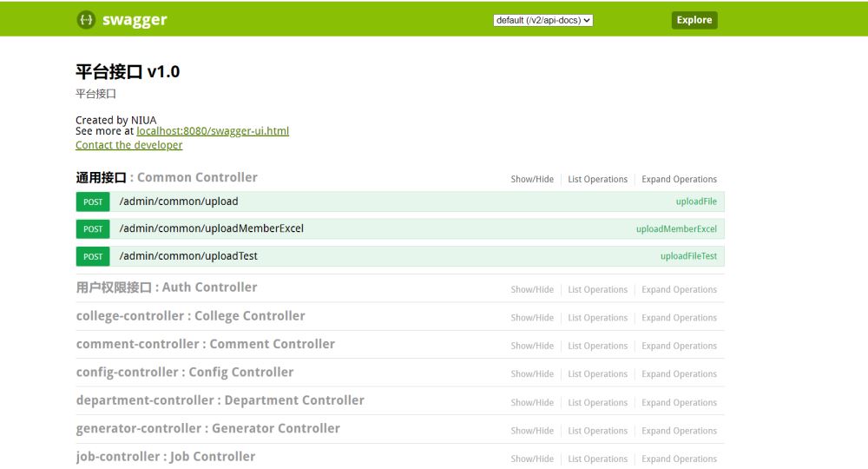868x469 pixels.
Task: Open the default (/v2/api-docs) dropdown
Action: click(542, 21)
